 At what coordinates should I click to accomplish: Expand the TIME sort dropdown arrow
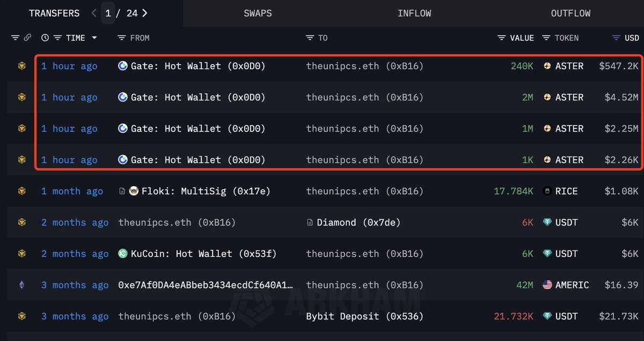point(94,38)
